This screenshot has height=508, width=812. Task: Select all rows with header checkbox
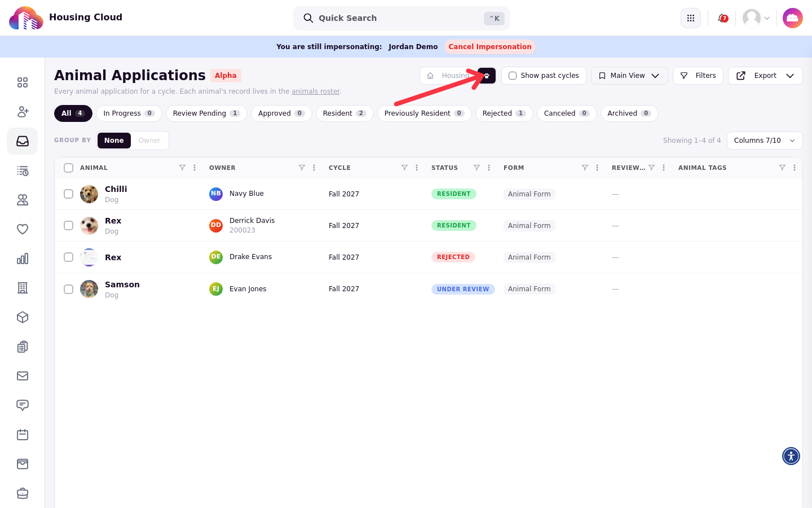point(69,168)
